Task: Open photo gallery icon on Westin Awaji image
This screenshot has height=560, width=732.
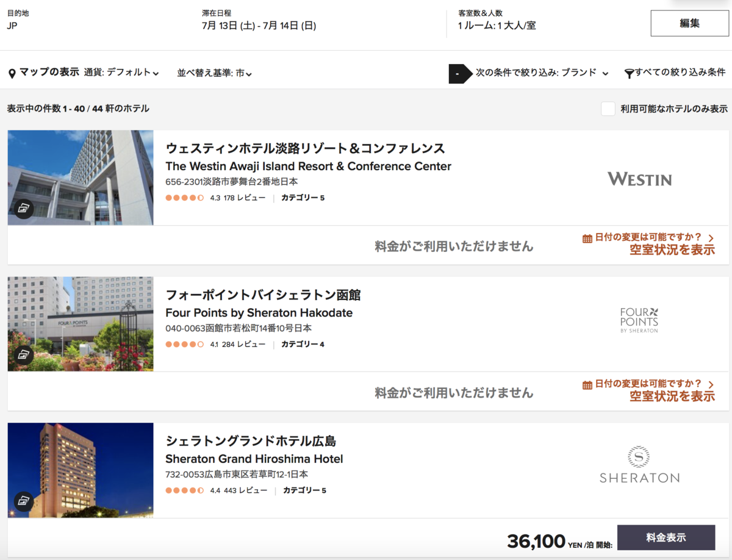Action: click(23, 208)
